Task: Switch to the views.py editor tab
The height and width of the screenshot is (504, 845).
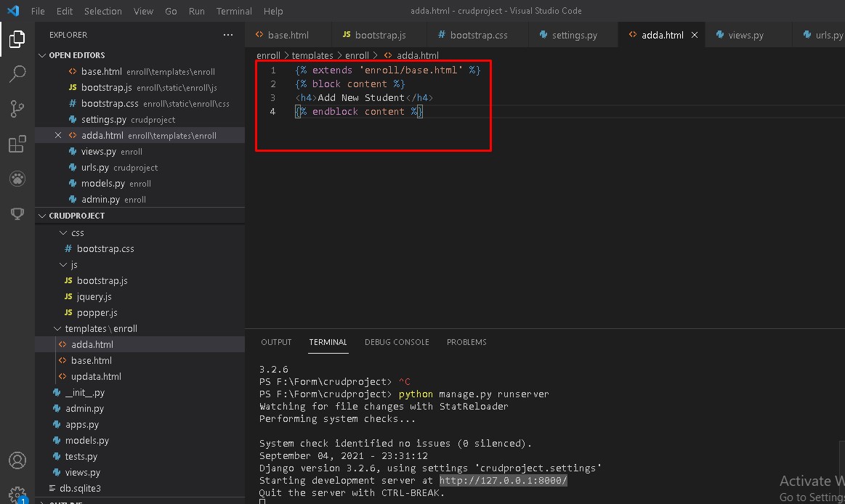Action: pyautogui.click(x=746, y=35)
